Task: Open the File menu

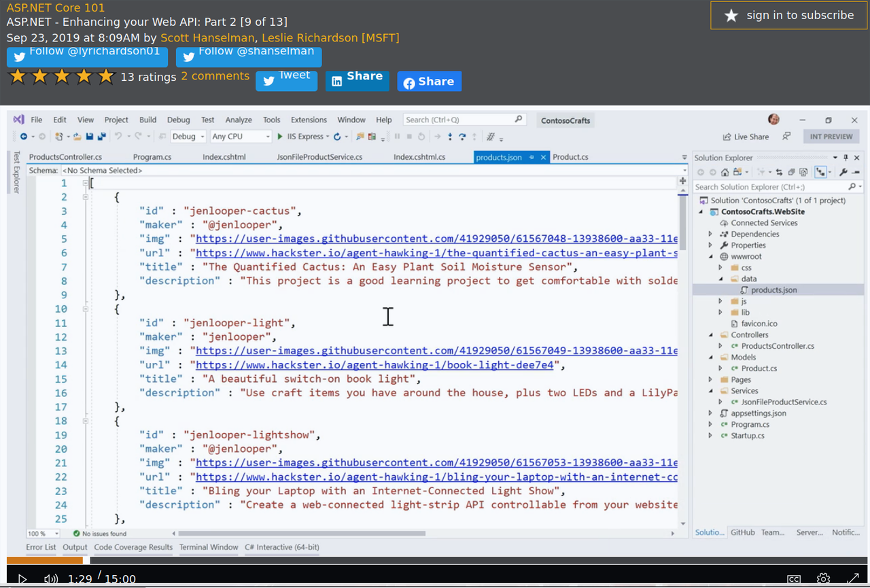Action: coord(37,120)
